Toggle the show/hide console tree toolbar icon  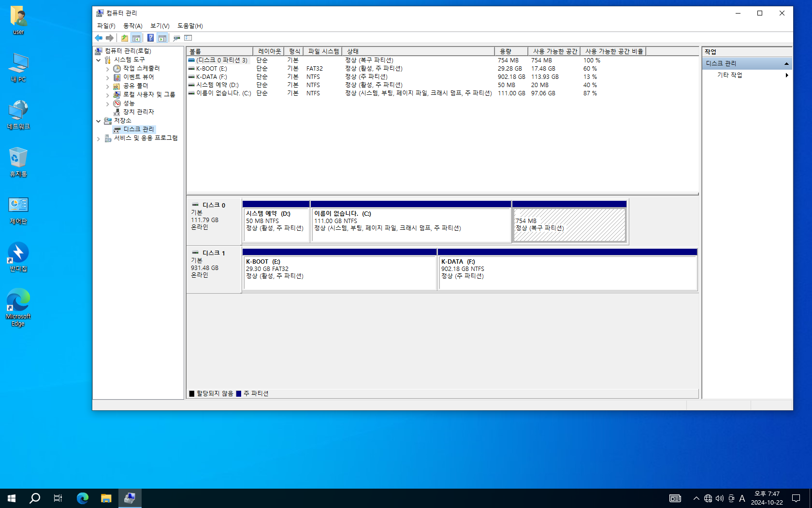pyautogui.click(x=136, y=38)
